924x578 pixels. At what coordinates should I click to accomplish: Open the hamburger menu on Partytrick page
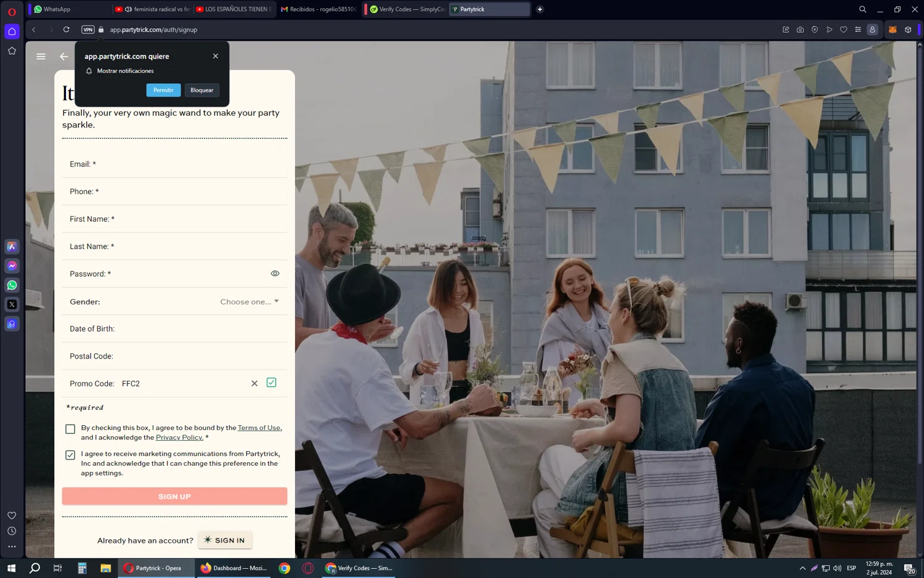click(41, 56)
